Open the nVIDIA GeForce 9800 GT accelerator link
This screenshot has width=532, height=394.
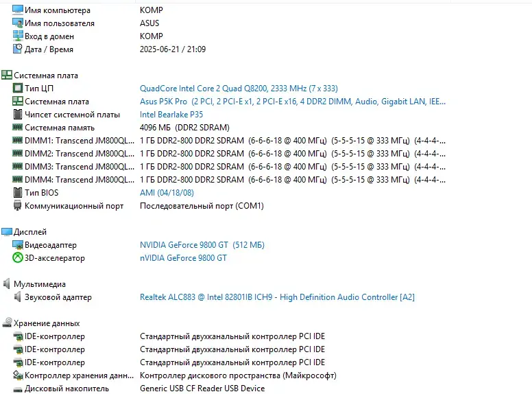tap(183, 258)
